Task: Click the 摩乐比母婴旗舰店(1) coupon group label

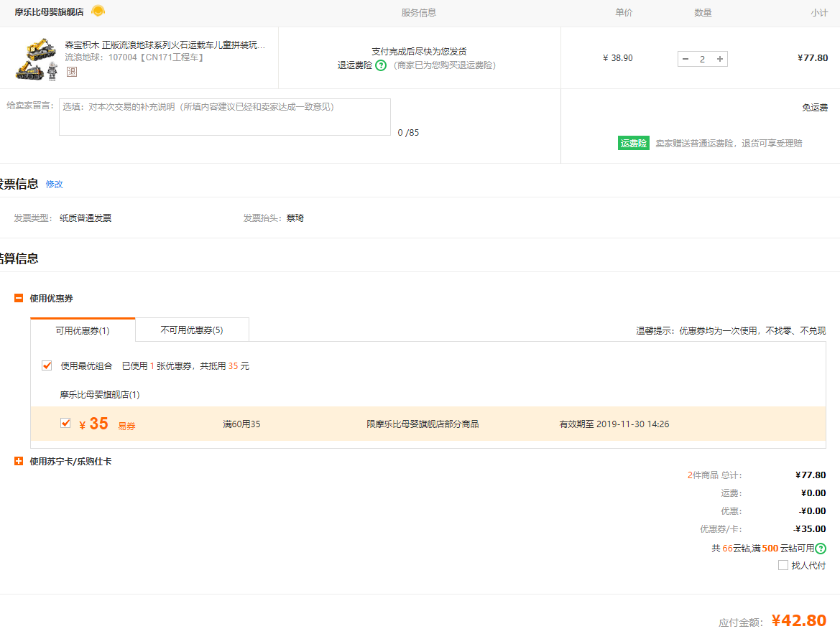Action: [x=100, y=395]
